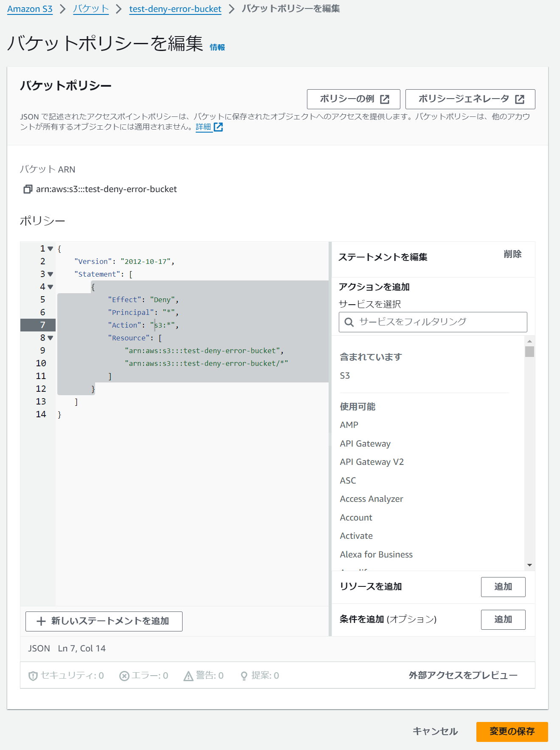Click the 提案 lightbulb status icon
The height and width of the screenshot is (750, 560).
244,676
